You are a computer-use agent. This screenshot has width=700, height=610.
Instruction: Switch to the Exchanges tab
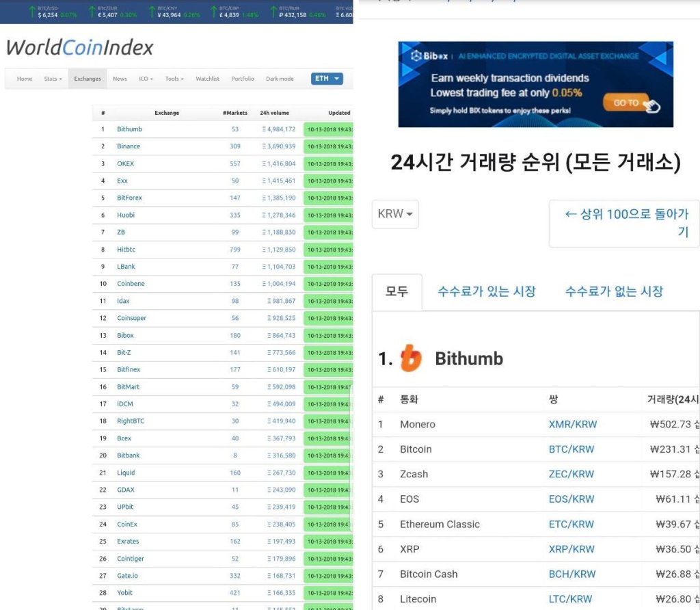click(87, 79)
